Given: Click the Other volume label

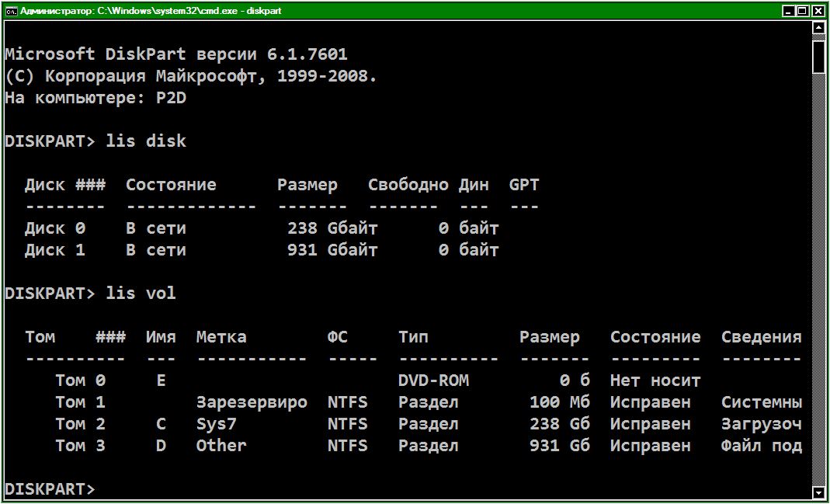Looking at the screenshot, I should coord(221,446).
